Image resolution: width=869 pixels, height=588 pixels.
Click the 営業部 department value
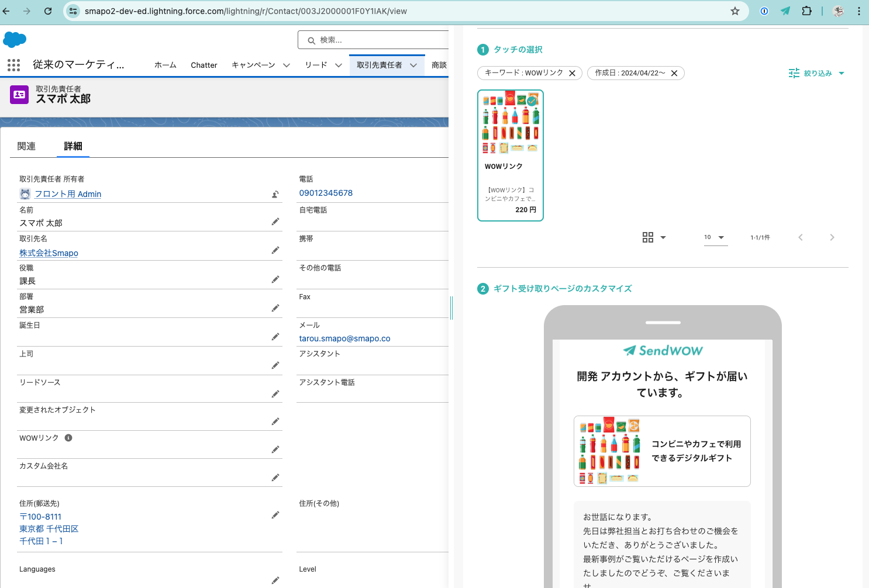click(x=32, y=310)
